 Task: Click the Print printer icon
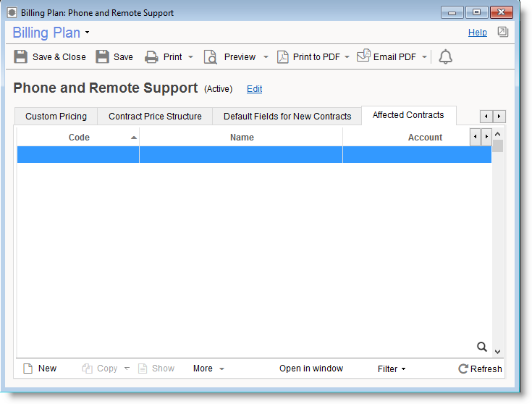pos(151,57)
